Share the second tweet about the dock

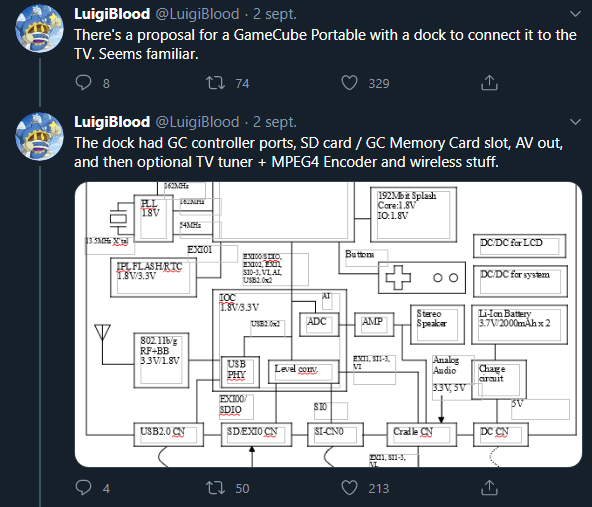click(x=489, y=487)
